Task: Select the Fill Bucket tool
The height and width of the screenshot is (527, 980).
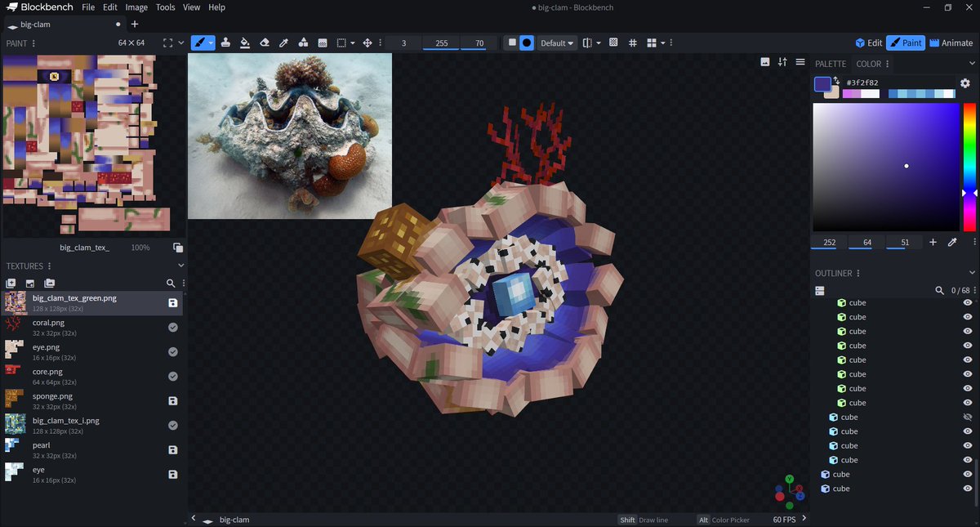Action: 244,42
